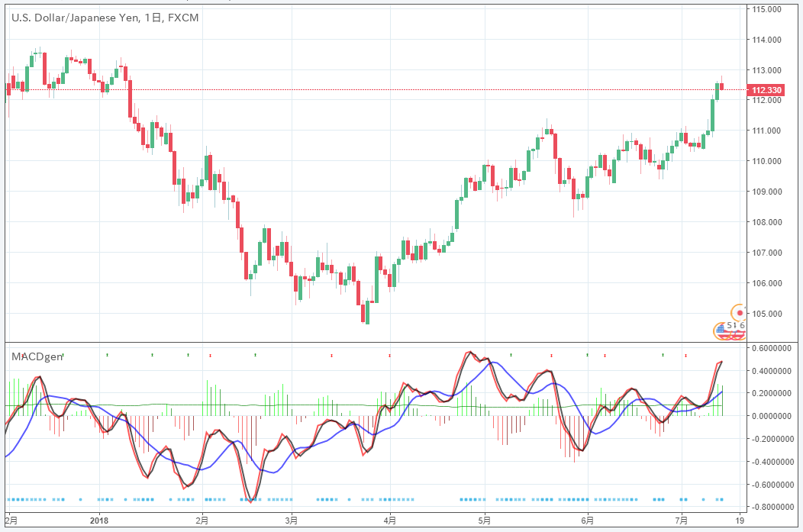Click the 113.000 price scale label
This screenshot has width=803, height=532.
[x=766, y=70]
